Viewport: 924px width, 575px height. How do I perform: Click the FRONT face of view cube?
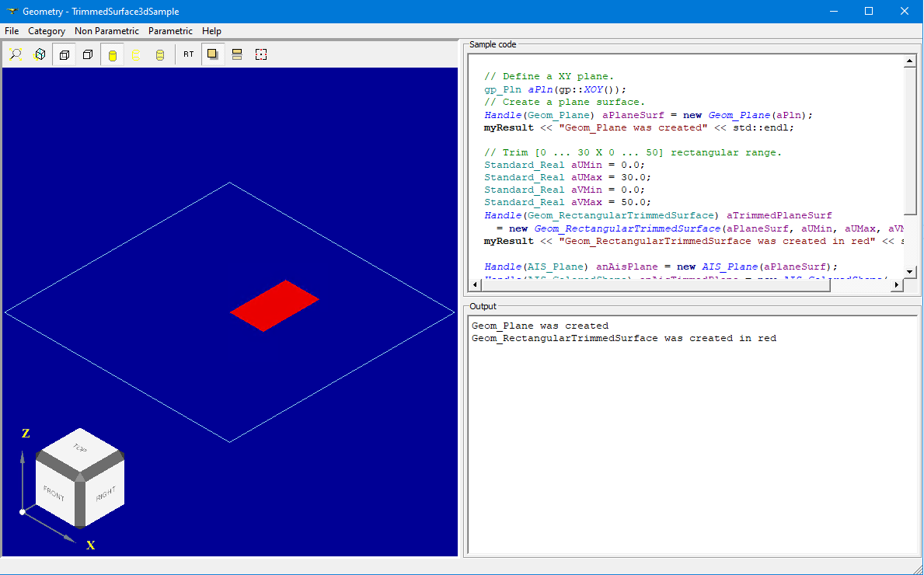(54, 493)
